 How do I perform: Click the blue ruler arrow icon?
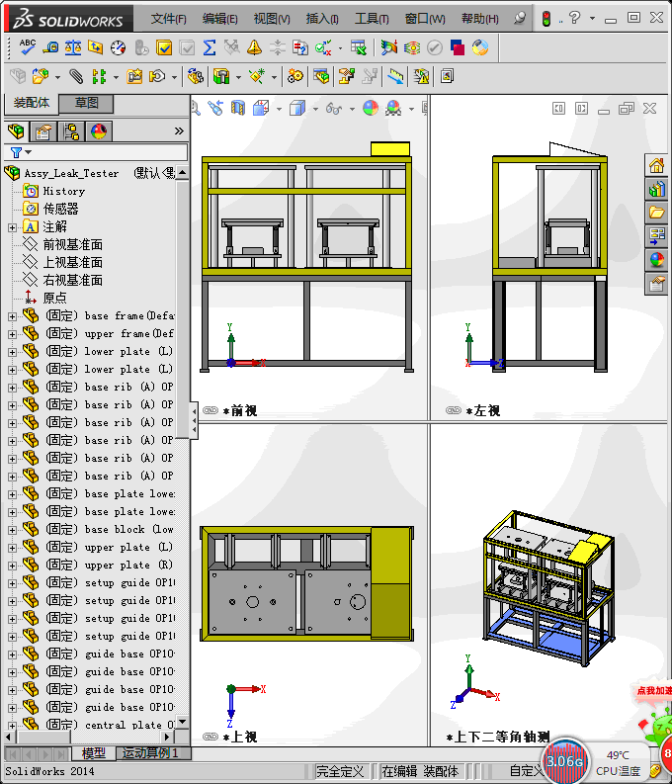click(395, 76)
